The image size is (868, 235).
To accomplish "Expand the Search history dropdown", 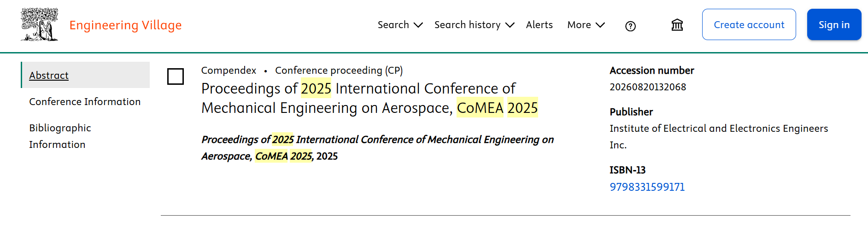I will [474, 25].
